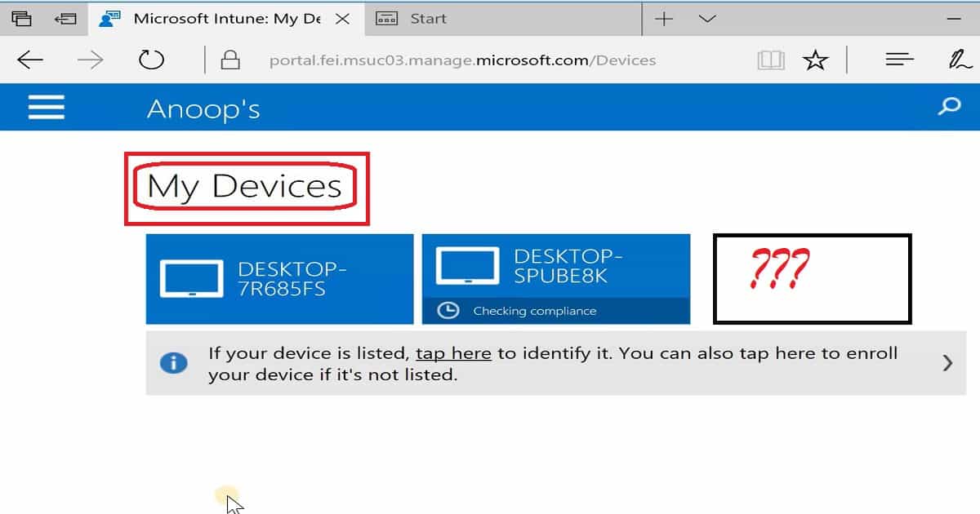Click the blue info icon in the notice bar
This screenshot has height=514, width=980.
click(173, 363)
